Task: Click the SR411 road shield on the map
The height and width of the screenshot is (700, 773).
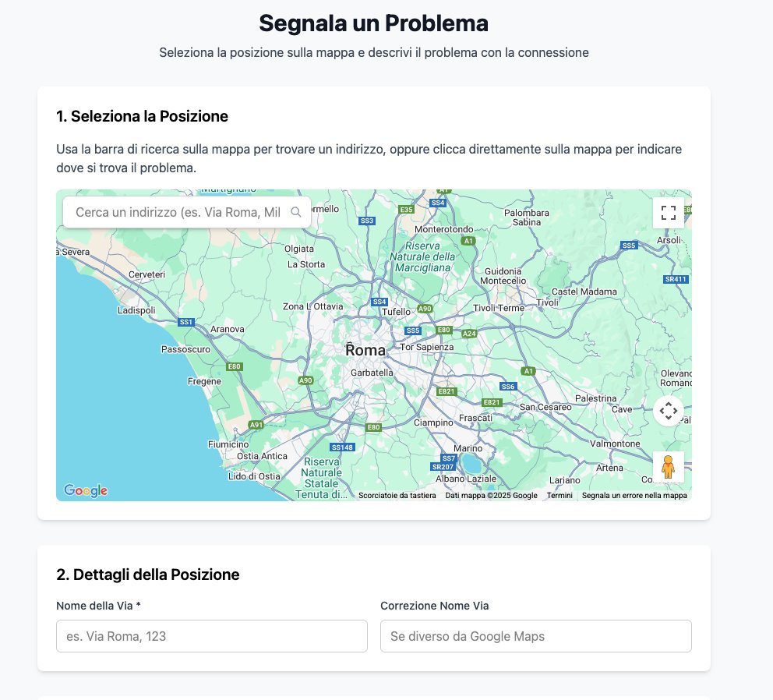Action: point(676,279)
